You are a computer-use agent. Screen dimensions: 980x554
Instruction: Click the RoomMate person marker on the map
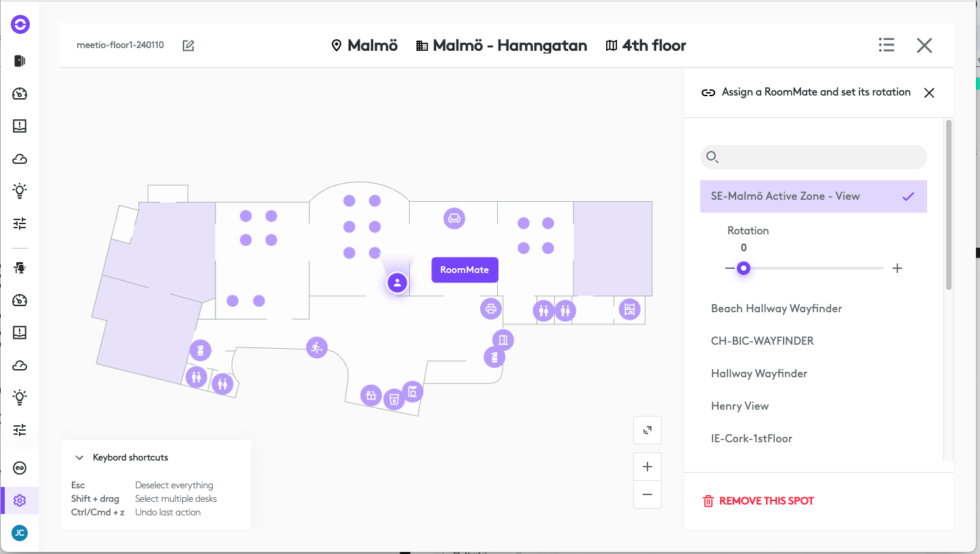click(x=398, y=282)
